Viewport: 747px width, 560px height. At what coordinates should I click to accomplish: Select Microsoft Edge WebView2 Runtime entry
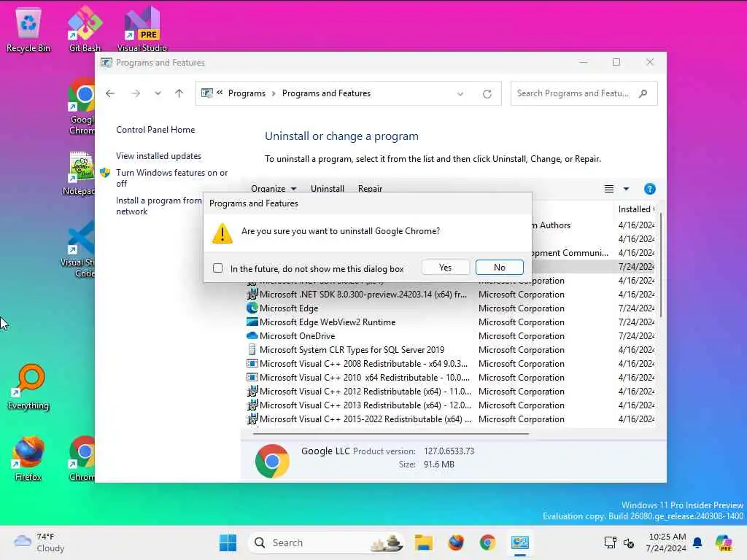450,322
